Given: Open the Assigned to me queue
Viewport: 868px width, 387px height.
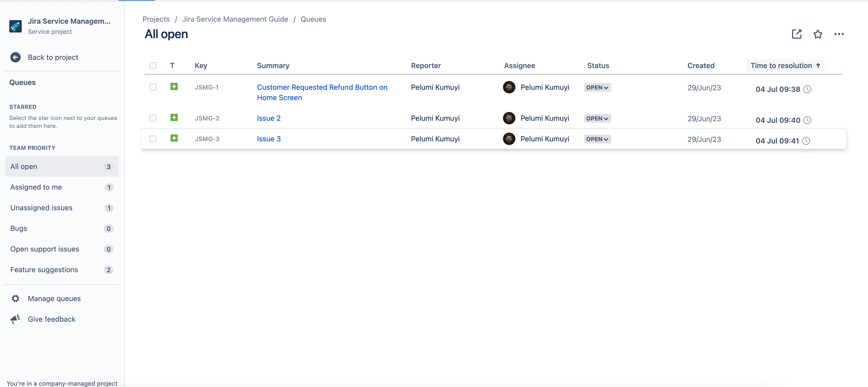Looking at the screenshot, I should (x=36, y=187).
